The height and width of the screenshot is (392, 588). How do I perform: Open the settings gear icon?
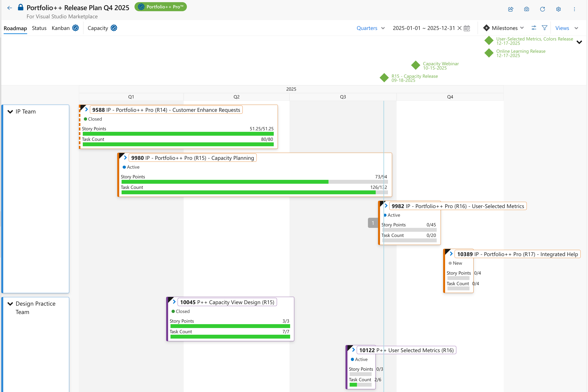558,9
